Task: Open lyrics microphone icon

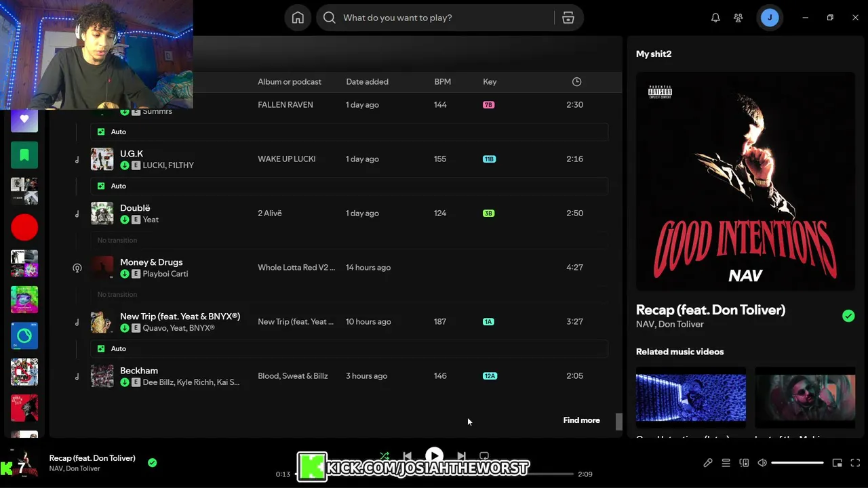Action: coord(707,463)
